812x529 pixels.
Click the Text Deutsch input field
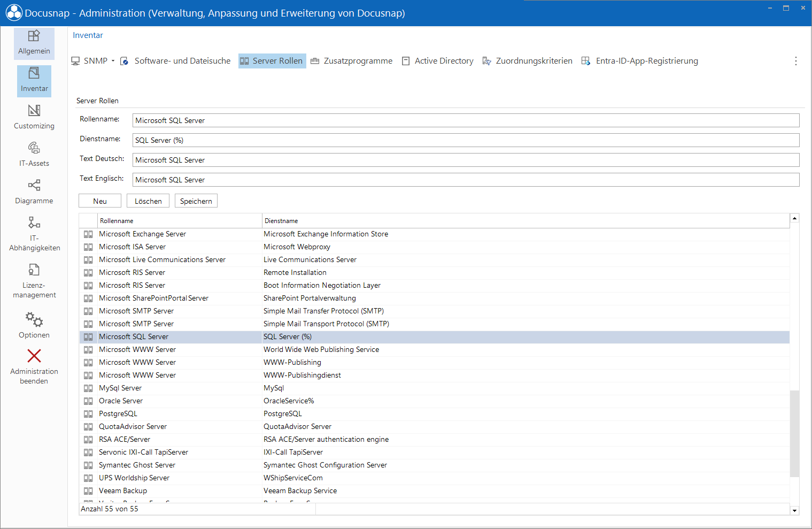pyautogui.click(x=466, y=160)
